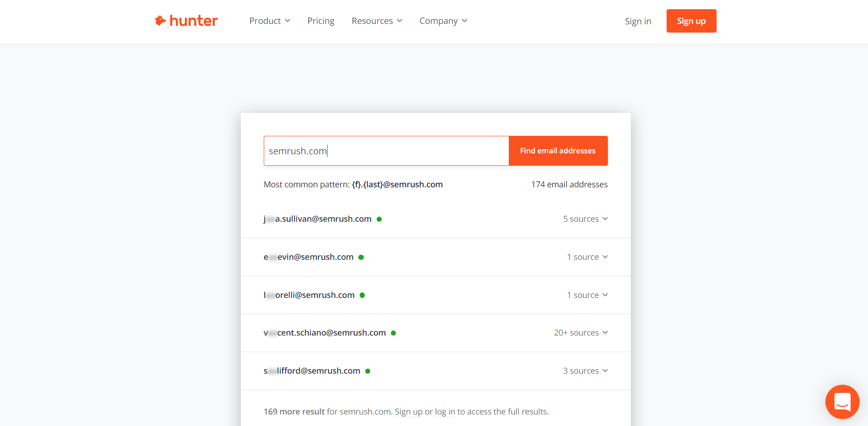The height and width of the screenshot is (426, 868).
Task: Open the Resources dropdown menu
Action: (377, 21)
